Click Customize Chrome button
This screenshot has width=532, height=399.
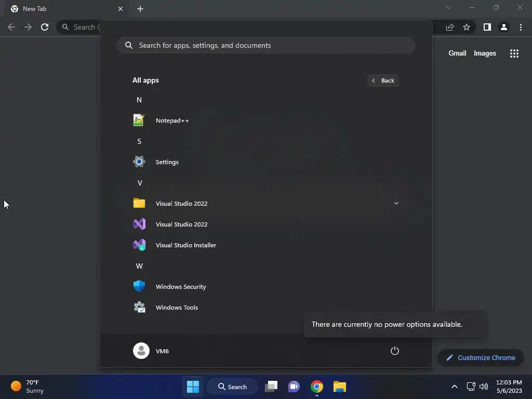pos(481,357)
